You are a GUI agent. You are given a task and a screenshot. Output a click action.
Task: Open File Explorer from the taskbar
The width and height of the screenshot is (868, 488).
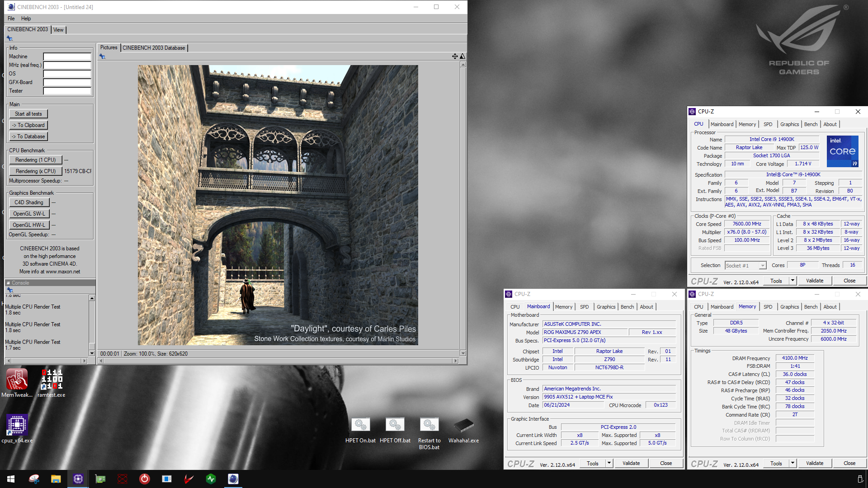pyautogui.click(x=56, y=479)
